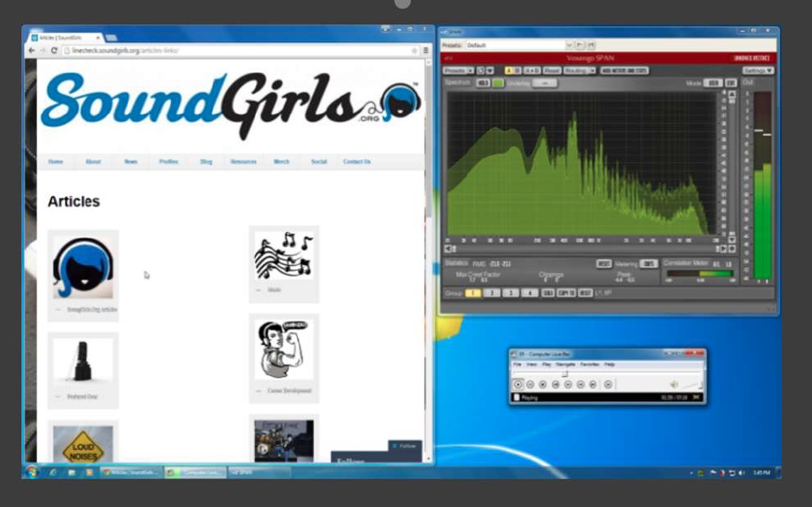Open the Navigate menu in the media player
This screenshot has height=507, width=812.
pos(565,365)
